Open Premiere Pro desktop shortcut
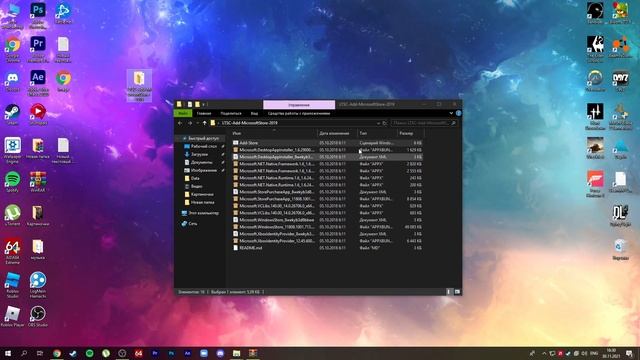Screen dimensions: 640x360 click(x=38, y=49)
